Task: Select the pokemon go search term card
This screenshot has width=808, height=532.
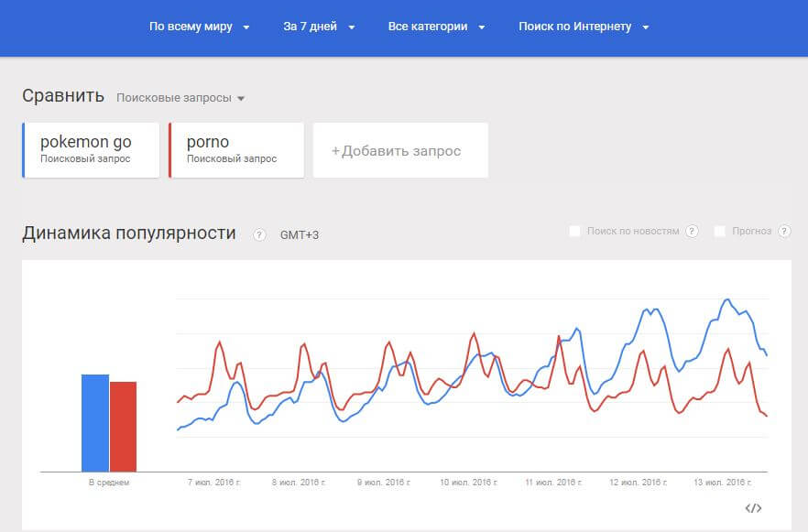Action: tap(91, 150)
